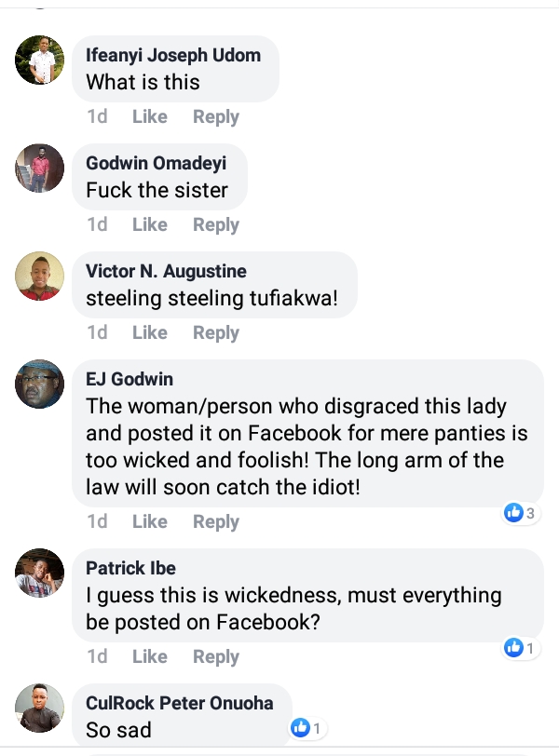Reply to Ifeanyi Joseph Udom's comment
Image resolution: width=559 pixels, height=756 pixels.
point(216,117)
